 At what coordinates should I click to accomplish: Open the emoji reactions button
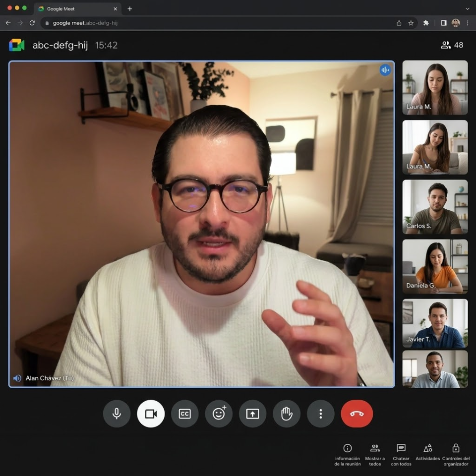(x=219, y=414)
